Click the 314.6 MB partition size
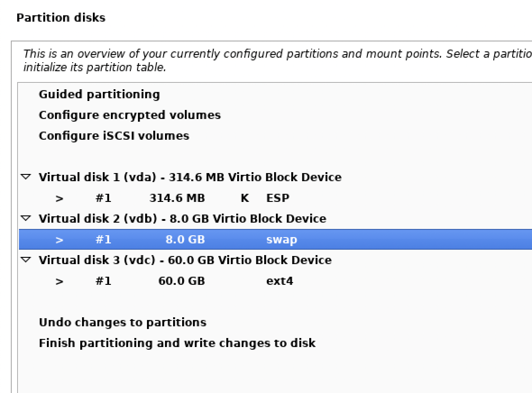Image resolution: width=532 pixels, height=393 pixels. tap(177, 198)
